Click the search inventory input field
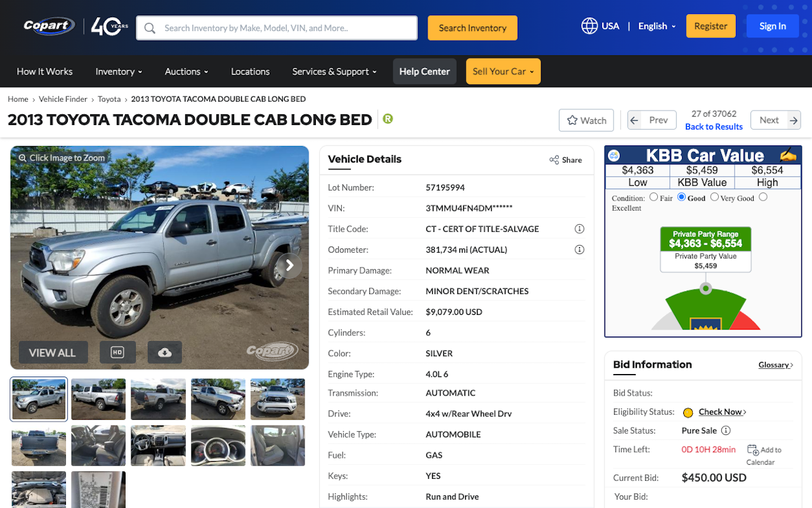 (x=277, y=28)
